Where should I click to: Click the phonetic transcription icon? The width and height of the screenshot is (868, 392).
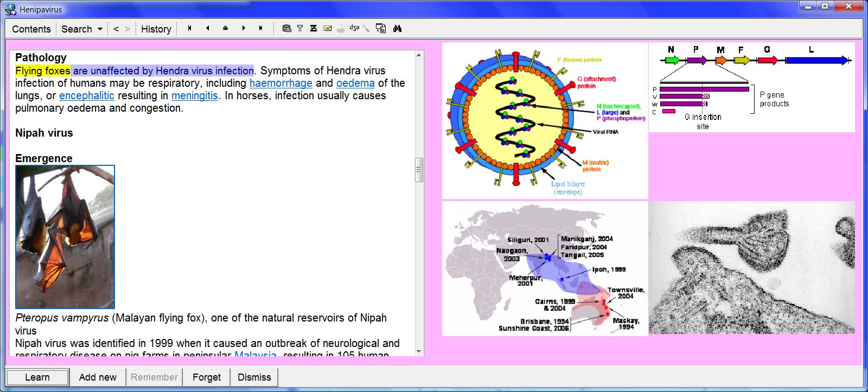click(354, 28)
